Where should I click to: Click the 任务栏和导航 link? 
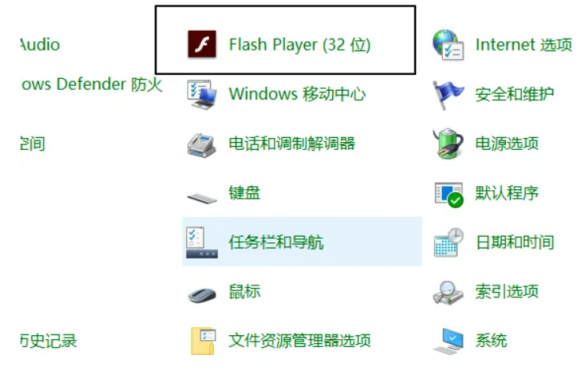pyautogui.click(x=275, y=242)
